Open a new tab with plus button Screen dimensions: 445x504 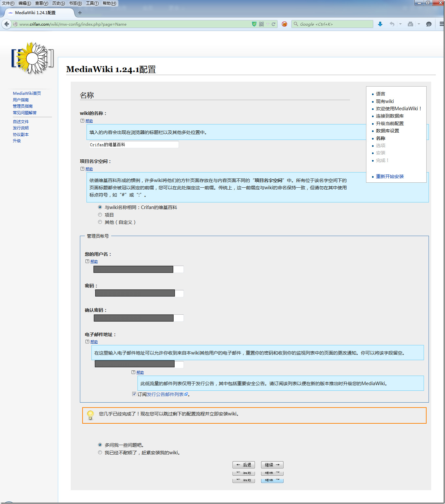[x=80, y=13]
